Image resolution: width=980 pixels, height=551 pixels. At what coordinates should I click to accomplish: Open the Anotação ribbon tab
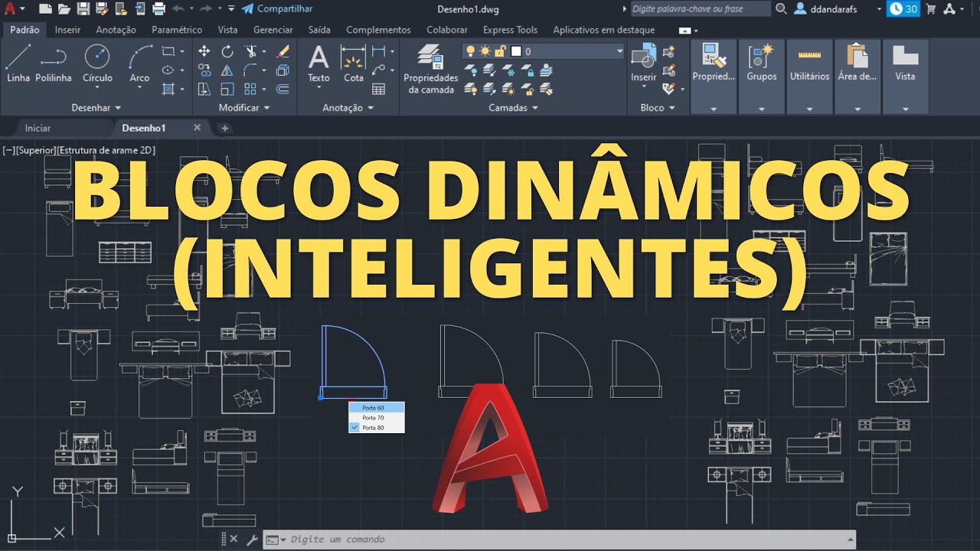[x=116, y=30]
